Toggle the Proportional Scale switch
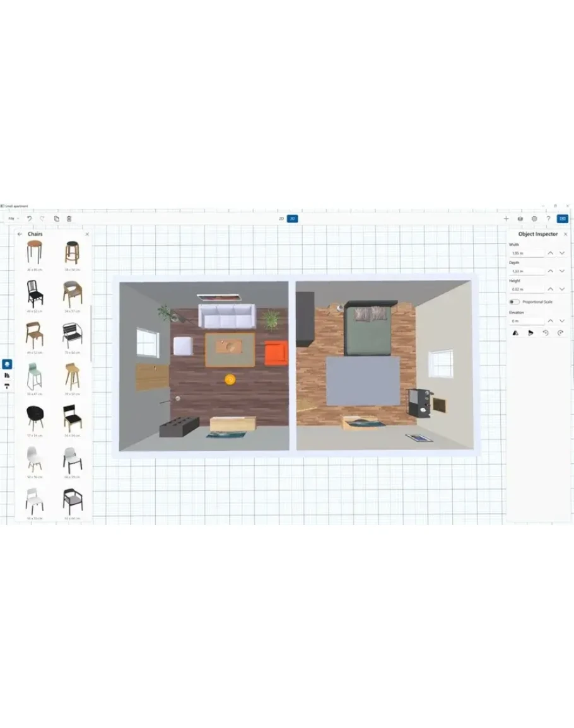The width and height of the screenshot is (574, 728). [515, 302]
